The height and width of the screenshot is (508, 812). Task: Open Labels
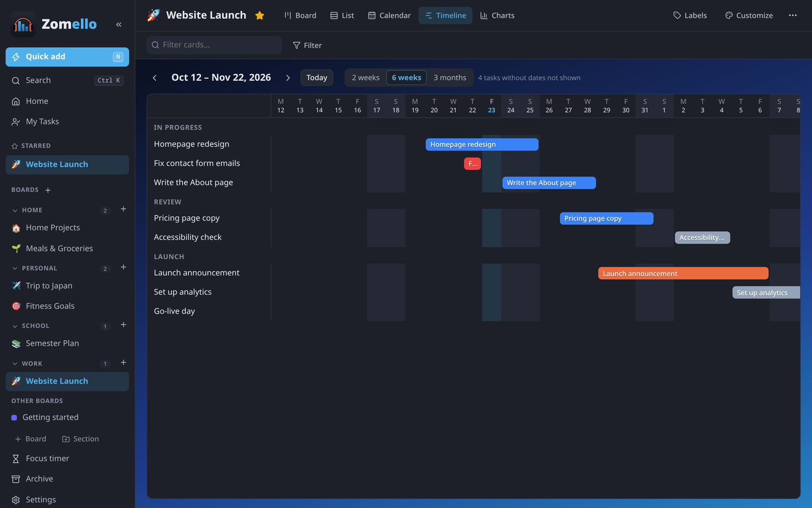[x=690, y=16]
